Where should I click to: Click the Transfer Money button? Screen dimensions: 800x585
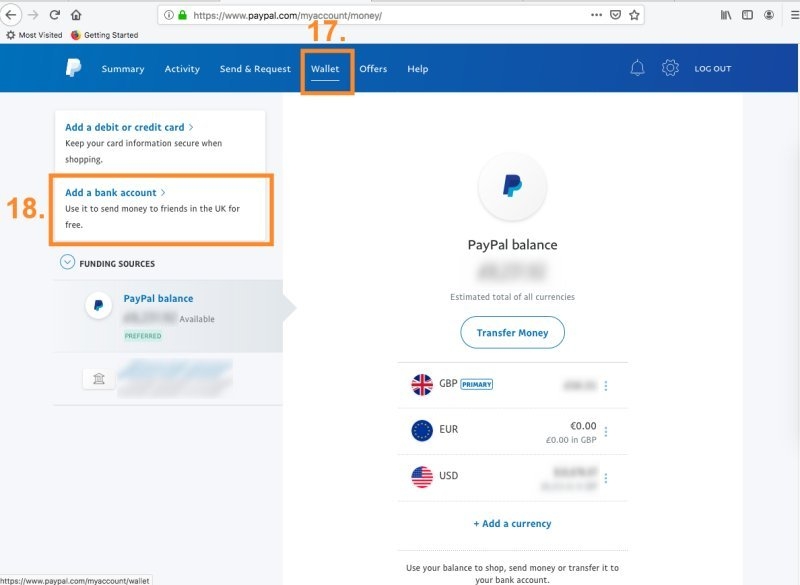(x=512, y=333)
